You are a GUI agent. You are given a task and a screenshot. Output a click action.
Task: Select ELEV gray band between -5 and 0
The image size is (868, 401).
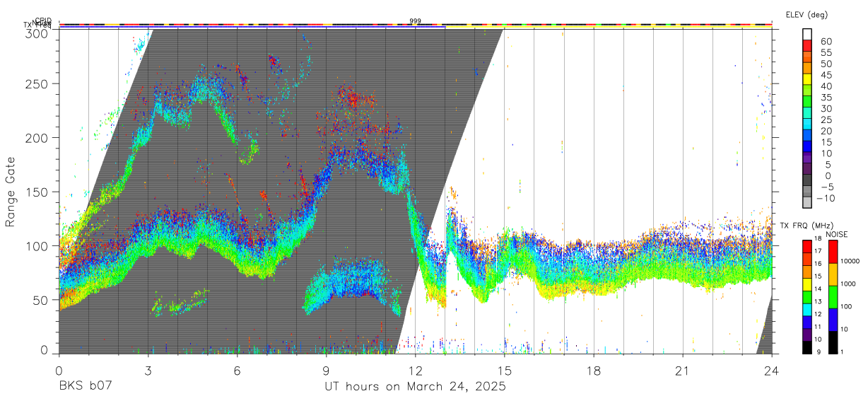(807, 181)
